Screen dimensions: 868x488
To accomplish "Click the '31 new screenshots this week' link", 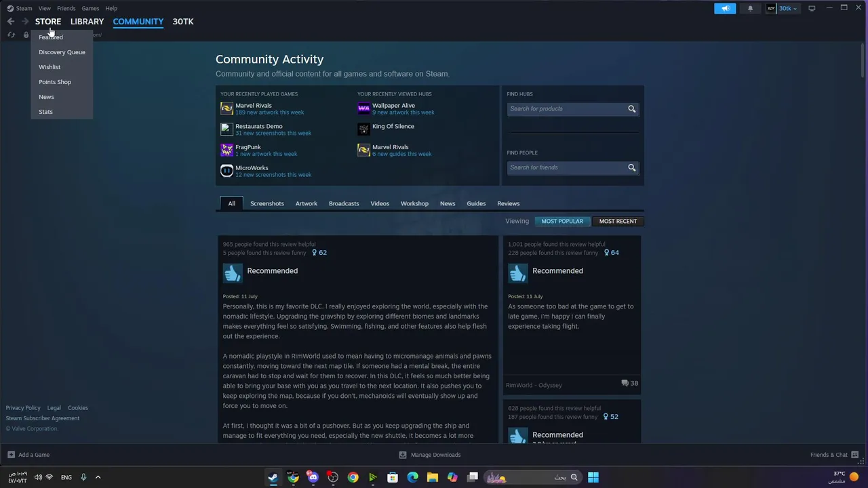I will 273,133.
